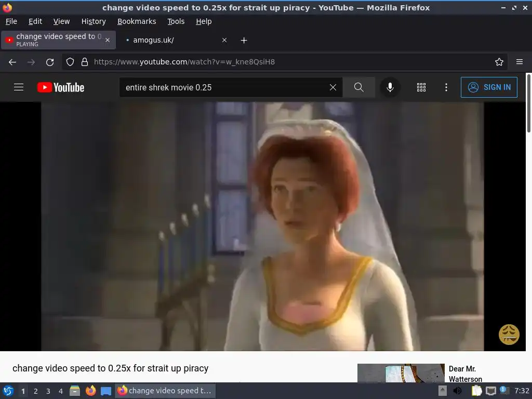Viewport: 532px width, 399px height.
Task: Open the Firefox application menu
Action: [520, 62]
